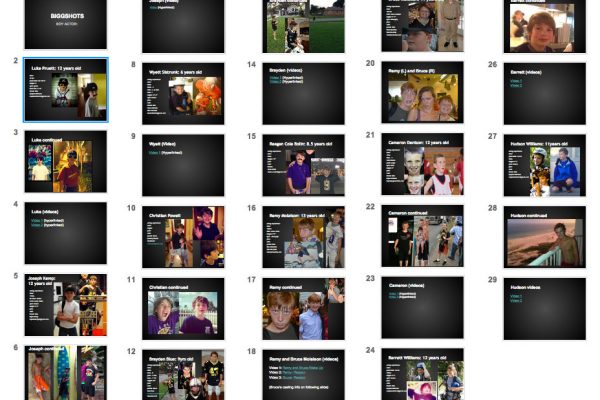Select slide 4 Luke videos
600x400 pixels.
tap(65, 235)
